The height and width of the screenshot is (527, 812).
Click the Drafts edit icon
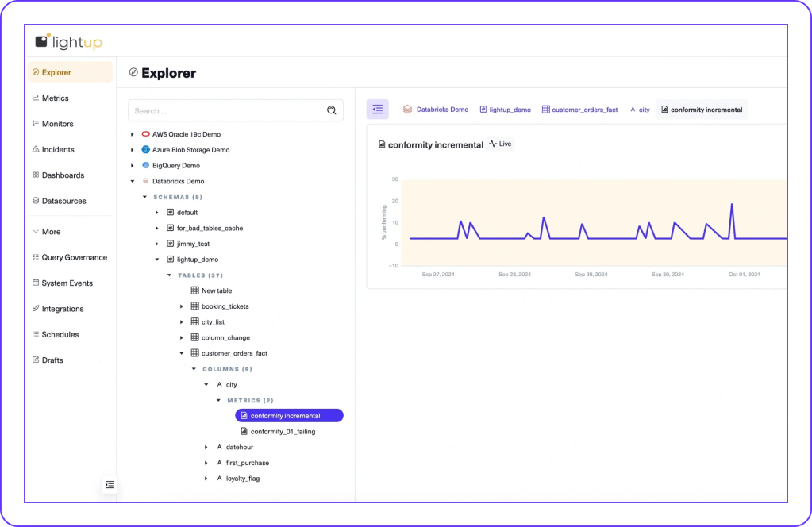(36, 360)
